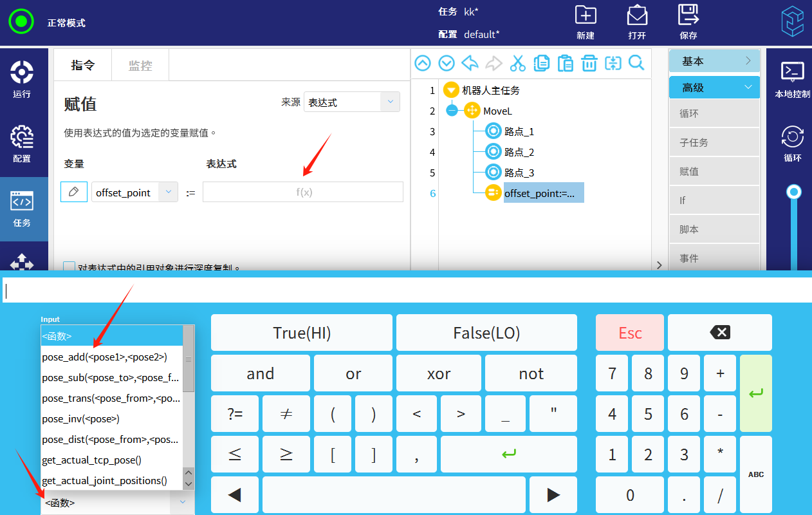The image size is (812, 515).
Task: Click the magnifier search icon in toolbar
Action: [636, 63]
